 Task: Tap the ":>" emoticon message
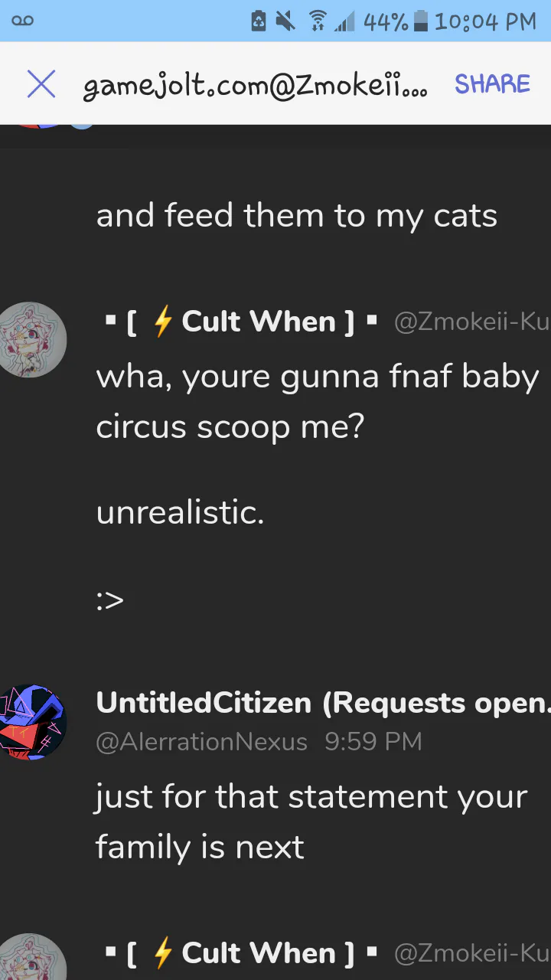(x=110, y=599)
